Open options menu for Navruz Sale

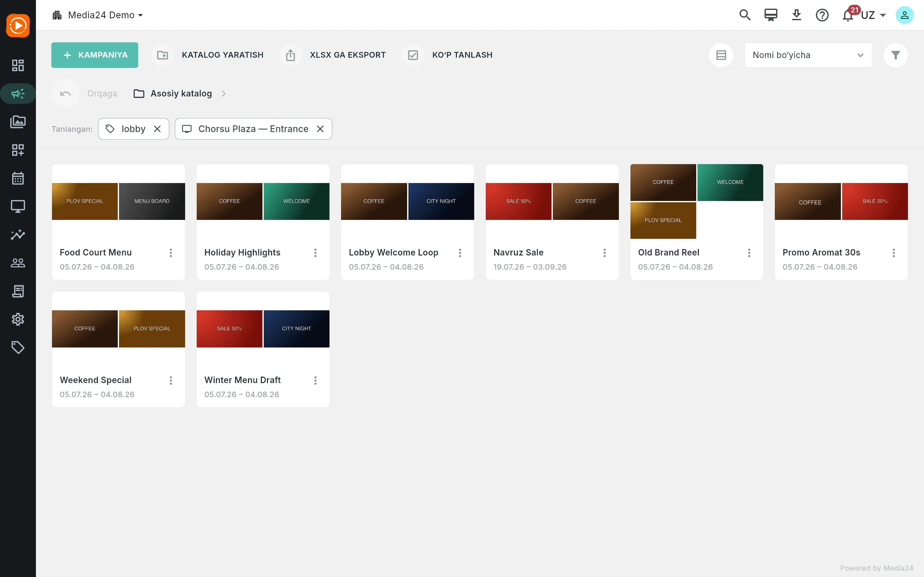(604, 253)
